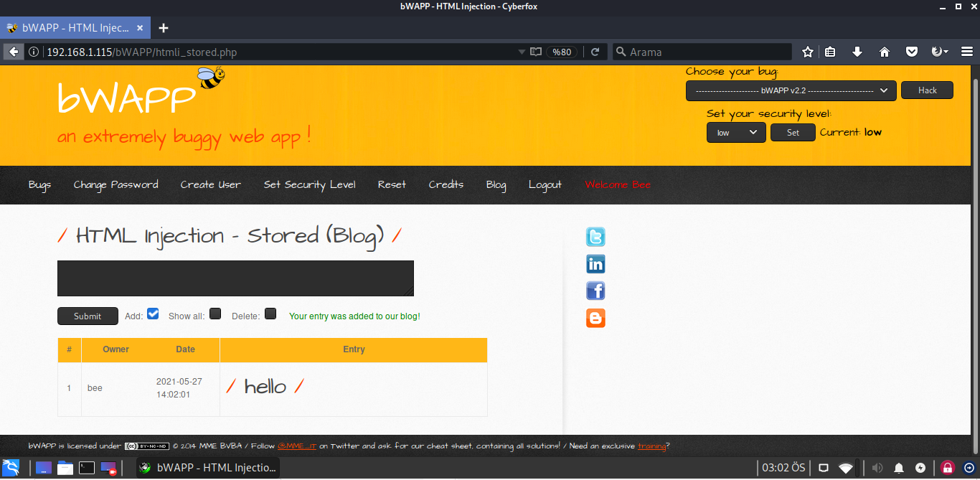Open the @MME_IT Twitter link
This screenshot has height=480, width=980.
[x=297, y=446]
